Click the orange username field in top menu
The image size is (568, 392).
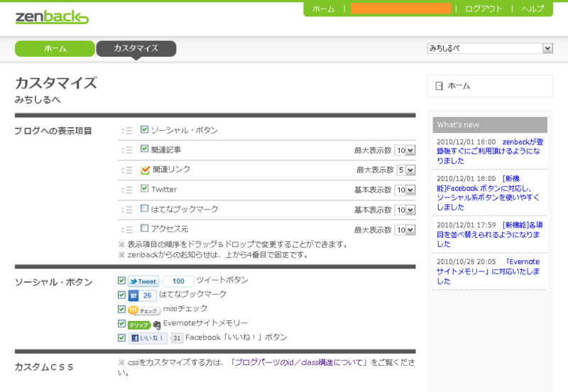(x=400, y=9)
